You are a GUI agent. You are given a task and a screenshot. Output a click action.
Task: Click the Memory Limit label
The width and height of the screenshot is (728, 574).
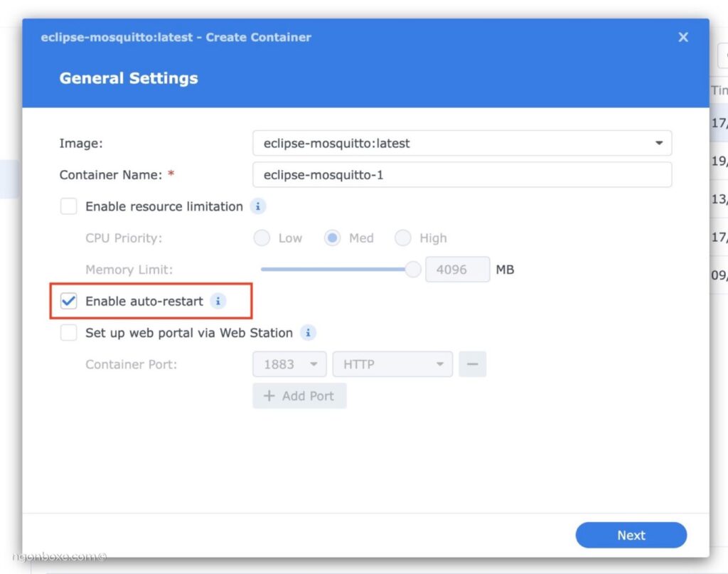pos(129,270)
